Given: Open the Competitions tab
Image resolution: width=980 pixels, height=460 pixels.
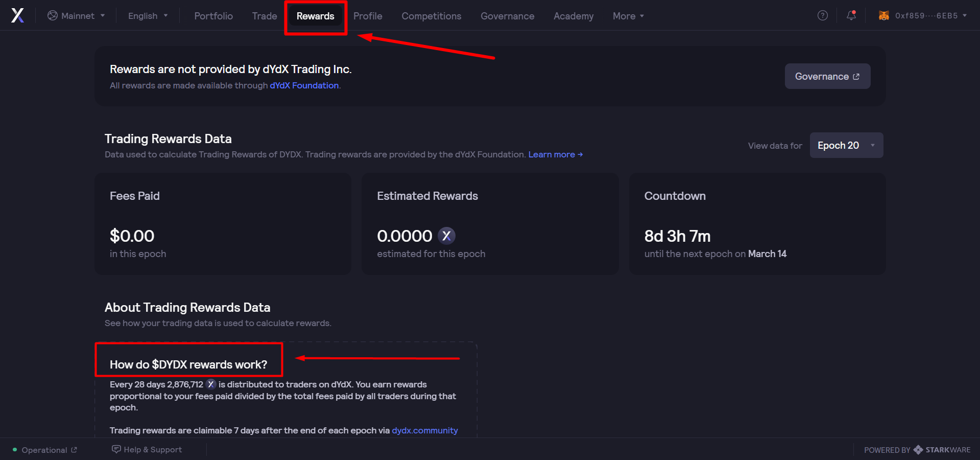Looking at the screenshot, I should [432, 16].
